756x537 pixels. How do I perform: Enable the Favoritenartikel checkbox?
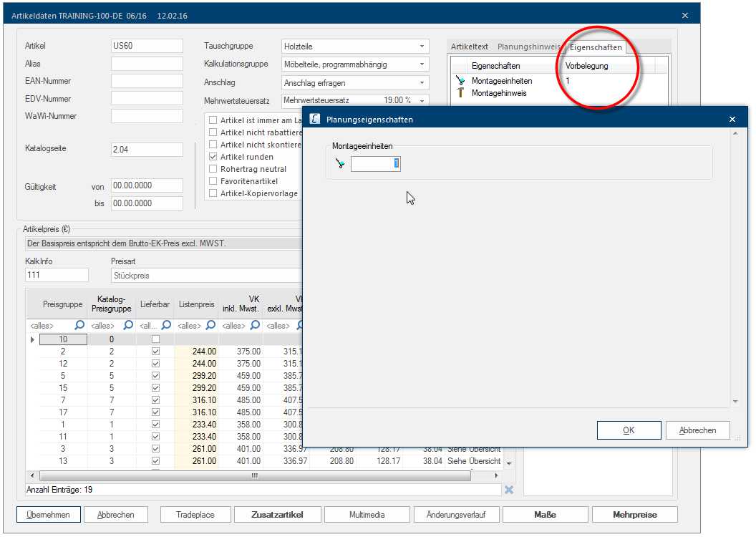pos(213,181)
